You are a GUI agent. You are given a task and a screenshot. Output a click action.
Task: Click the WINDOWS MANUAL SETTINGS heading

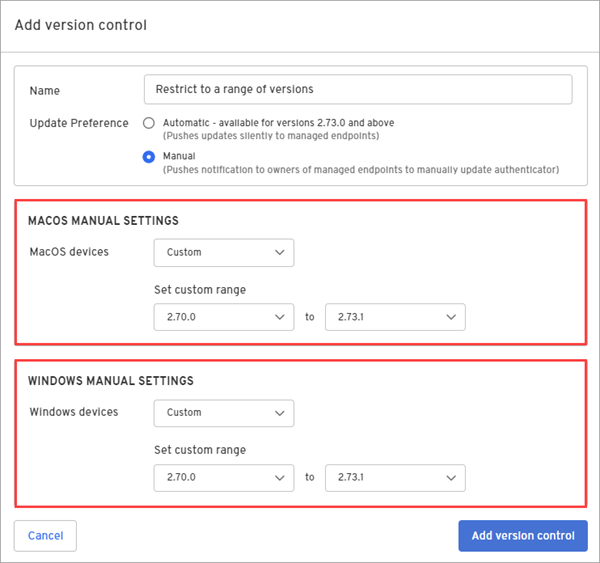point(110,381)
